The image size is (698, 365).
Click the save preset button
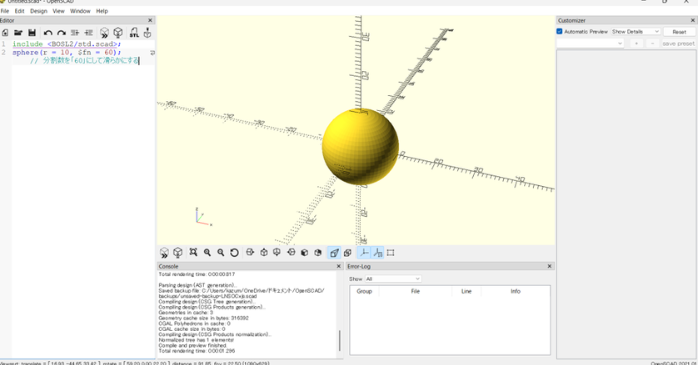pyautogui.click(x=678, y=43)
